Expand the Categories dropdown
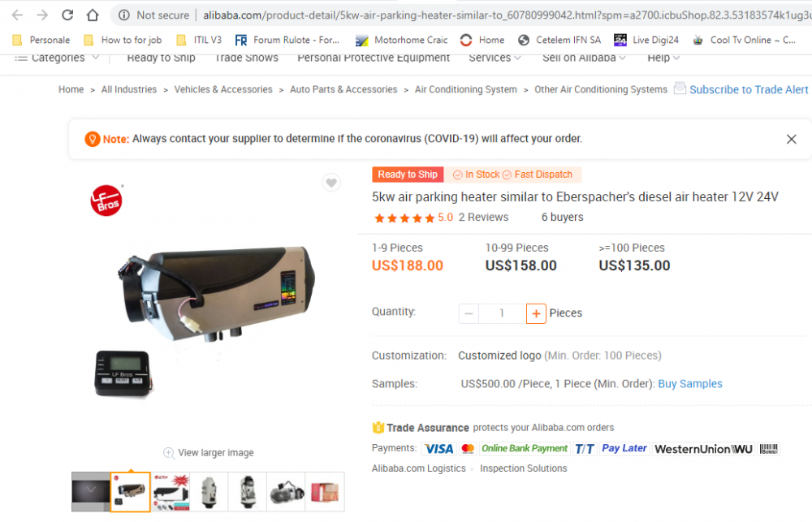The width and height of the screenshot is (812, 522). click(57, 58)
